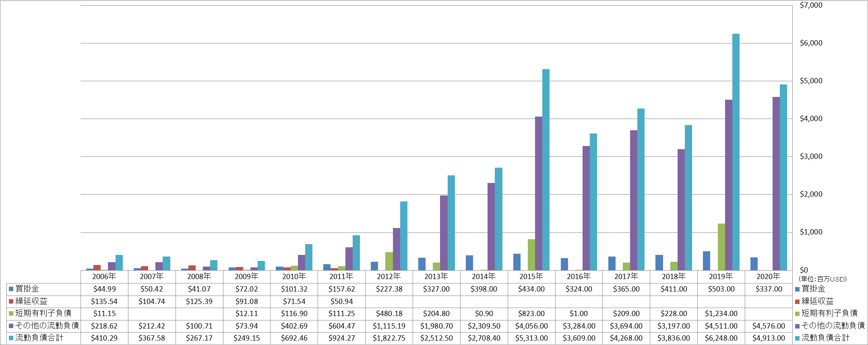Click the red 繰延収益 legend swatch at left

click(11, 301)
